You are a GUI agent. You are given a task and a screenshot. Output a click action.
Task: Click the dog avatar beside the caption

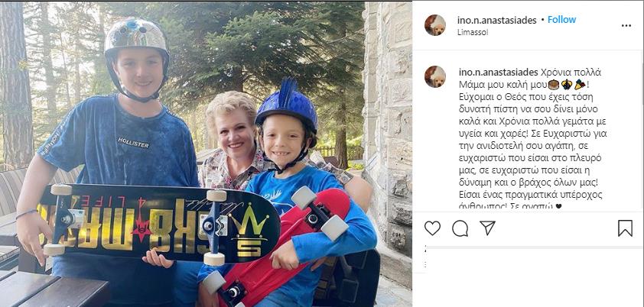[435, 76]
